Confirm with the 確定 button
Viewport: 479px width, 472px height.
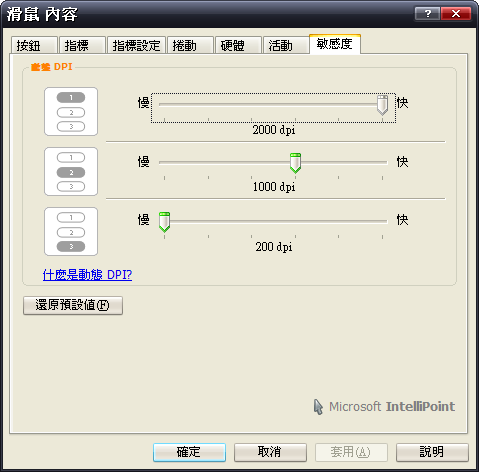click(x=189, y=452)
